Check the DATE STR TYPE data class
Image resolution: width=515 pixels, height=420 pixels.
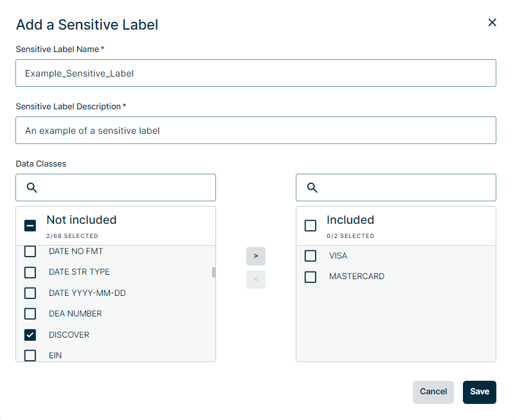click(x=30, y=271)
